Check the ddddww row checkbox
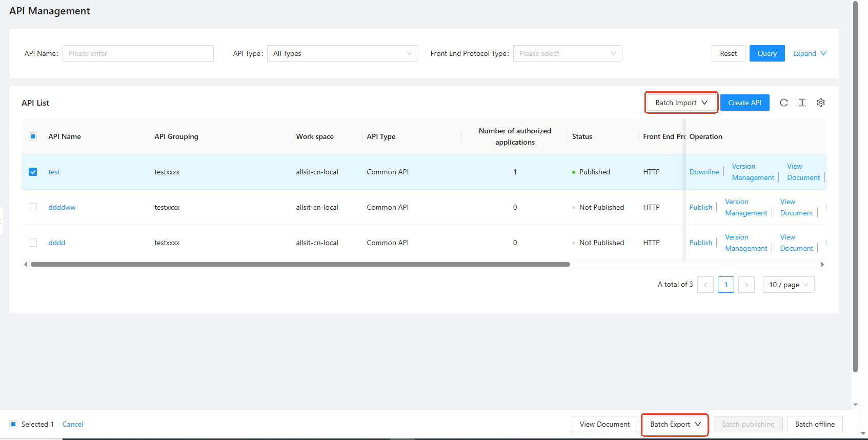Viewport: 868px width, 440px height. coord(33,207)
